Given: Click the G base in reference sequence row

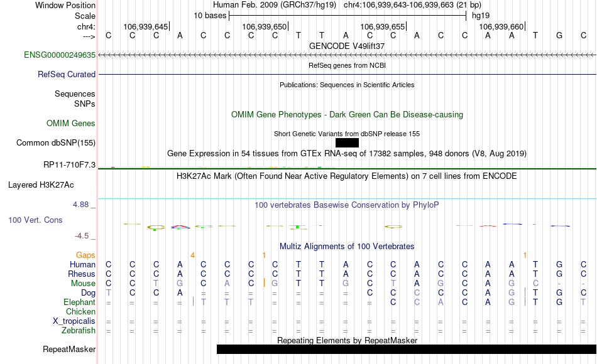Looking at the screenshot, I should 559,35.
